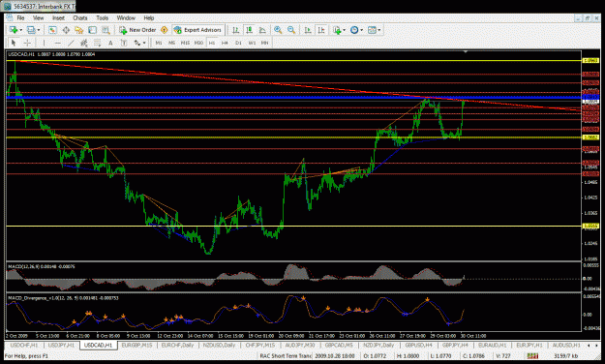This screenshot has width=605, height=364.
Task: Open the Insert menu
Action: (x=58, y=17)
